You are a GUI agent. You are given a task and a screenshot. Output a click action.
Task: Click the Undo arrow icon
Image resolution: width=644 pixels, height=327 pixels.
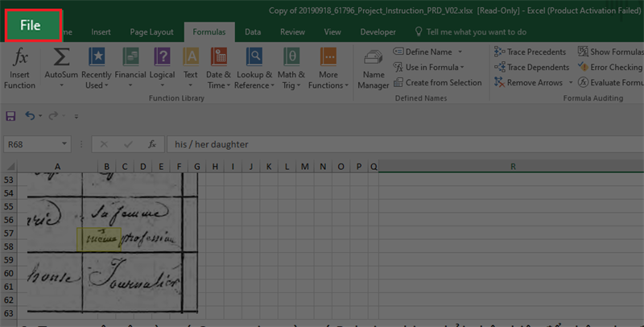pyautogui.click(x=30, y=116)
